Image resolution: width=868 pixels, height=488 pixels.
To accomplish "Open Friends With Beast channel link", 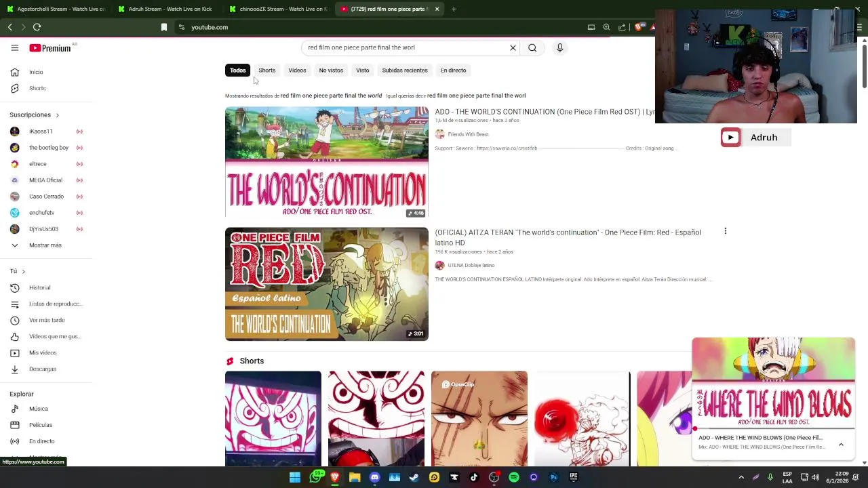I will tap(468, 134).
